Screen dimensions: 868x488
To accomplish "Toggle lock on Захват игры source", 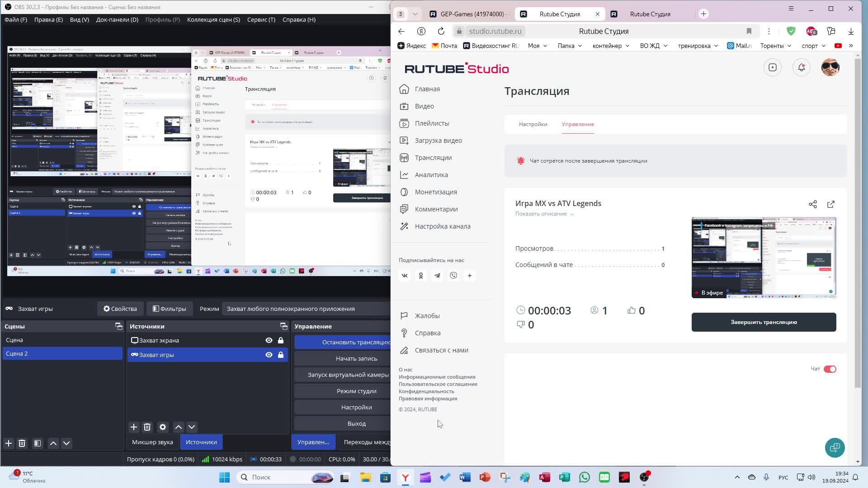I will click(x=281, y=355).
